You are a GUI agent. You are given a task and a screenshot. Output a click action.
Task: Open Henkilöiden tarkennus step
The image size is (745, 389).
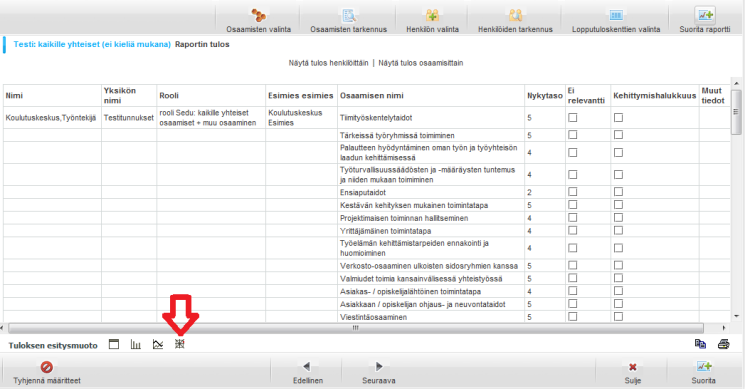click(x=515, y=20)
